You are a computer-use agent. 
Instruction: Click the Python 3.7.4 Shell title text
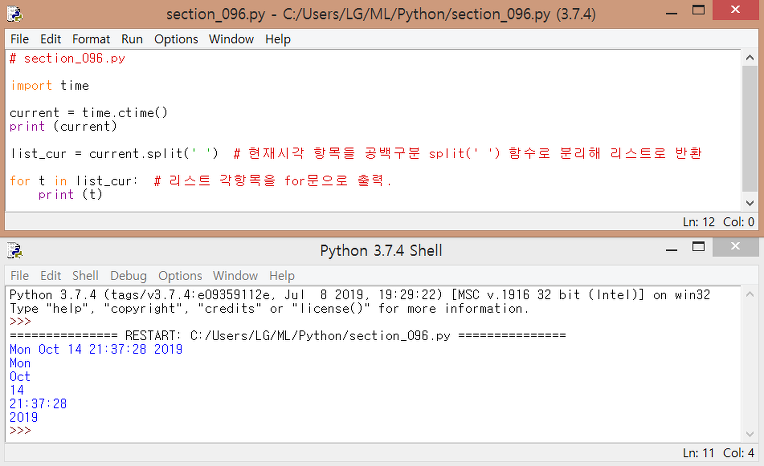pos(381,251)
